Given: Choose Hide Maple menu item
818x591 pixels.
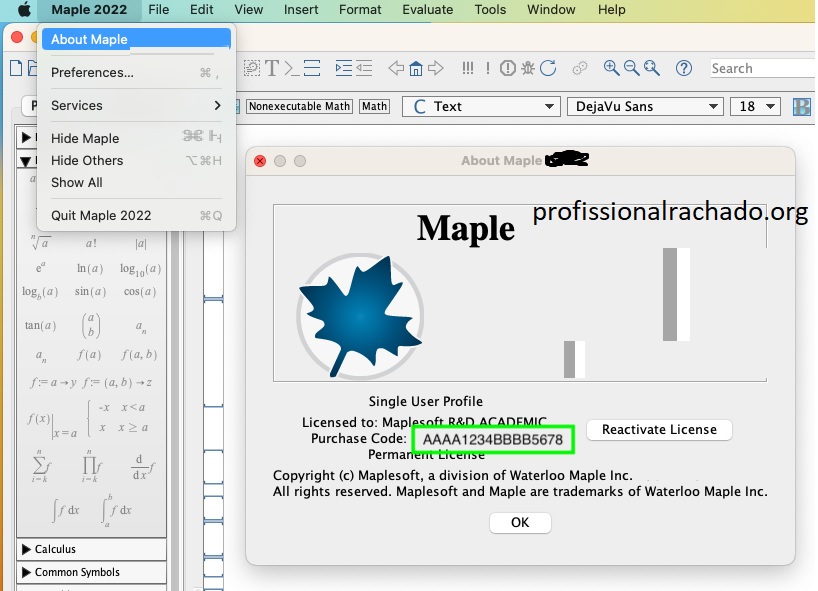Looking at the screenshot, I should pos(136,138).
